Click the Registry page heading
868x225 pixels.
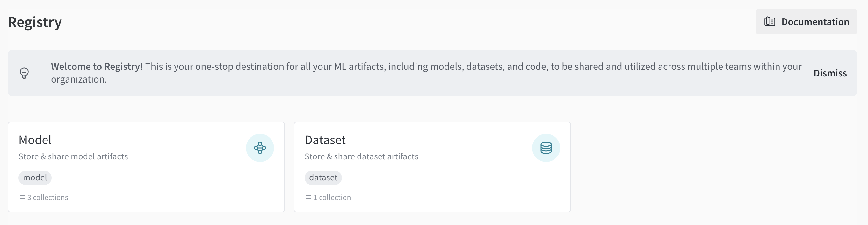pos(35,22)
